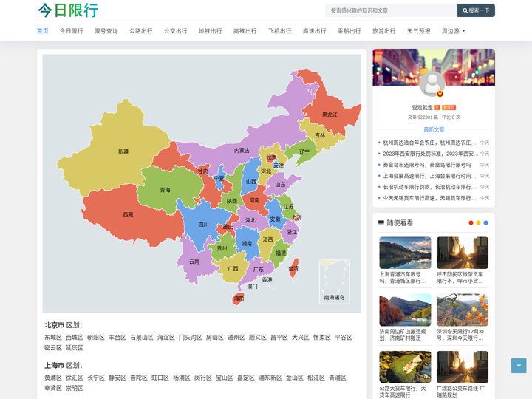The width and height of the screenshot is (532, 399).
Task: Open 高铁出行 nav item
Action: [245, 31]
